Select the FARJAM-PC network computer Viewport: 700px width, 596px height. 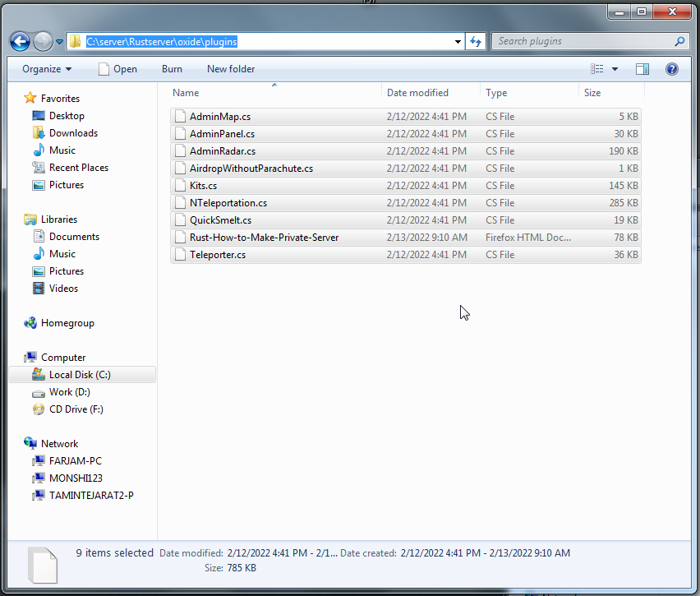(x=75, y=461)
